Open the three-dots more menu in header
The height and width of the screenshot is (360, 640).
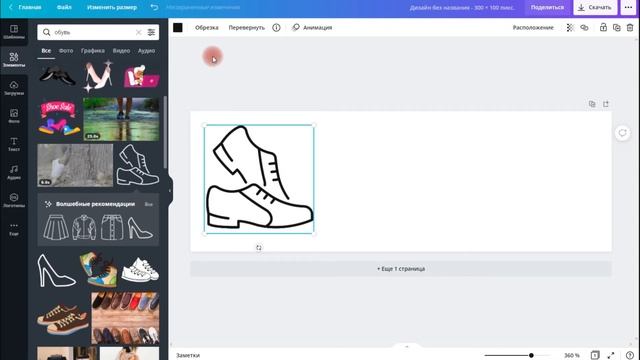tap(628, 7)
